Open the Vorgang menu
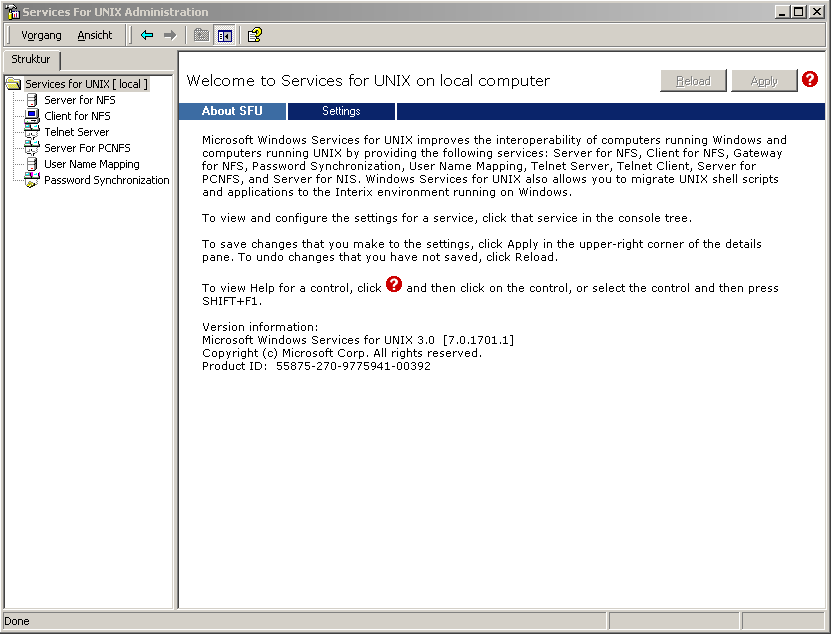831x634 pixels. pyautogui.click(x=41, y=36)
